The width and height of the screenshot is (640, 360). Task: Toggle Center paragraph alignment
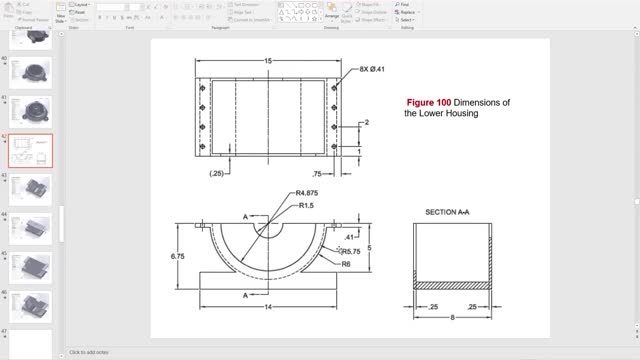click(x=183, y=18)
